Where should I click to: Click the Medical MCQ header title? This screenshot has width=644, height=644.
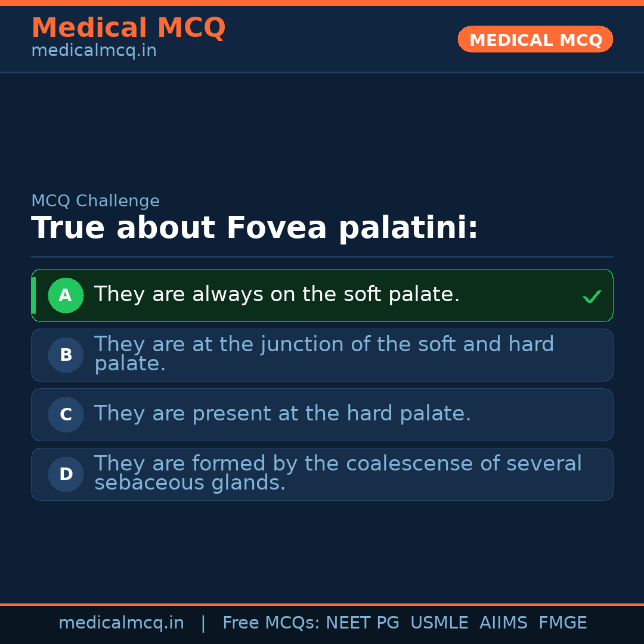(128, 28)
